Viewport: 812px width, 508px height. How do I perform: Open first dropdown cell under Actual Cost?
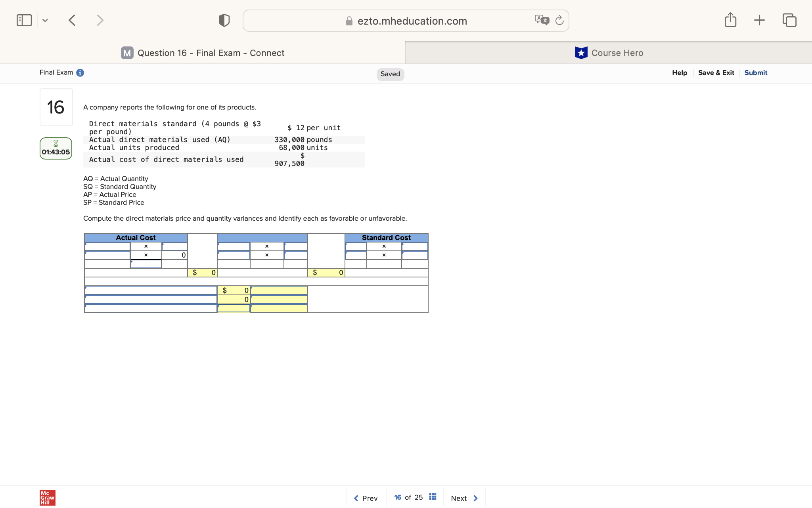[x=107, y=246]
